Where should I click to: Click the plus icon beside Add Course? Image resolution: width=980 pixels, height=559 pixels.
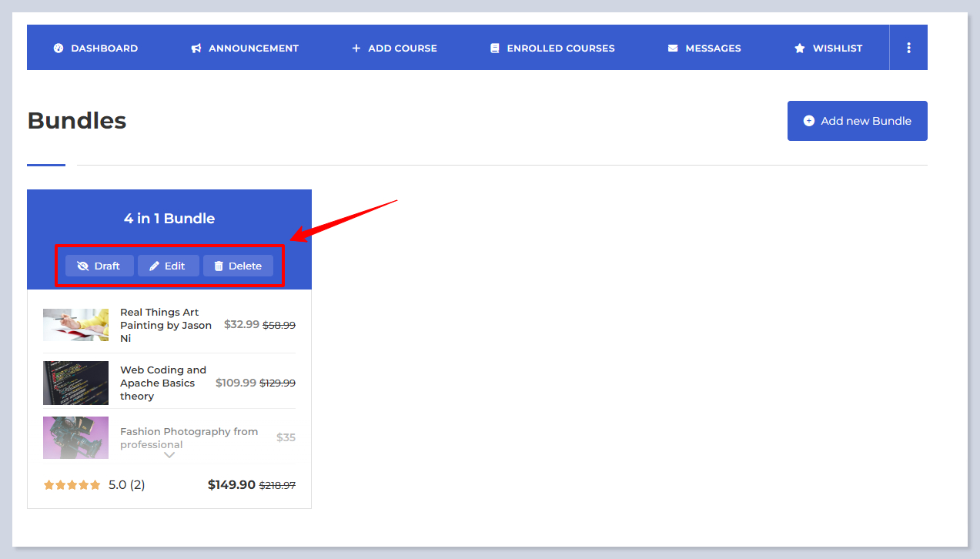pyautogui.click(x=356, y=48)
